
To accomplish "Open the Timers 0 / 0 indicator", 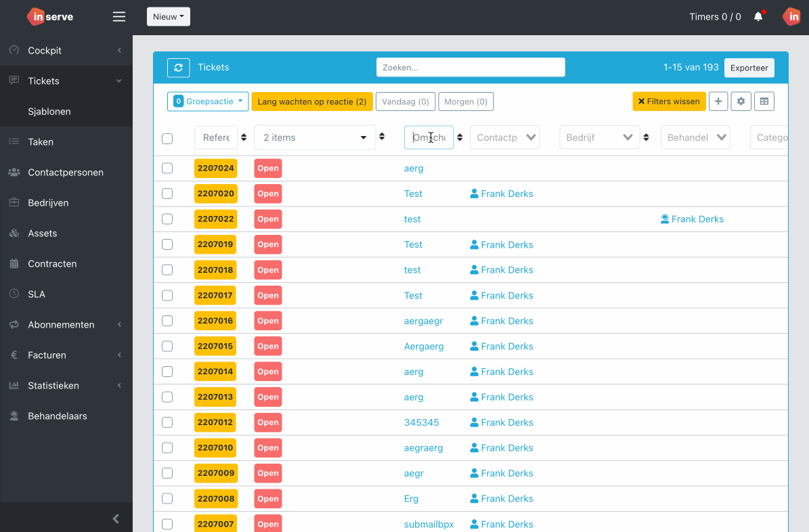I will tap(715, 16).
